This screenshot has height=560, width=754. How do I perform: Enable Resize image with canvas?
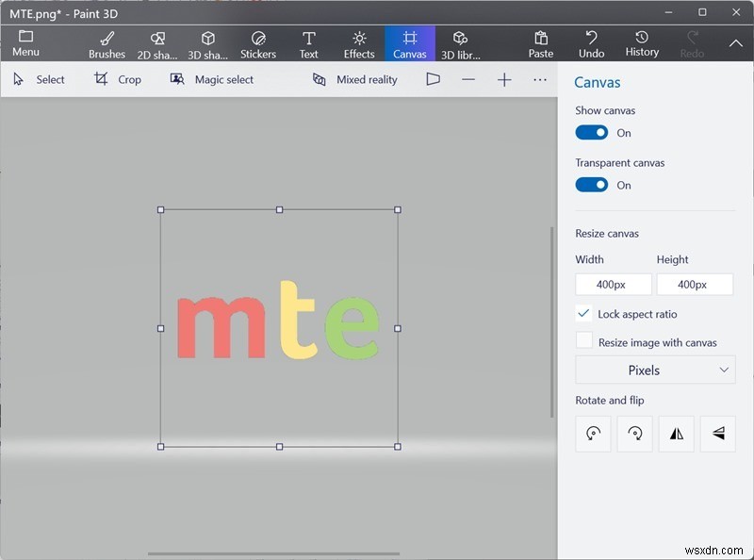point(585,341)
